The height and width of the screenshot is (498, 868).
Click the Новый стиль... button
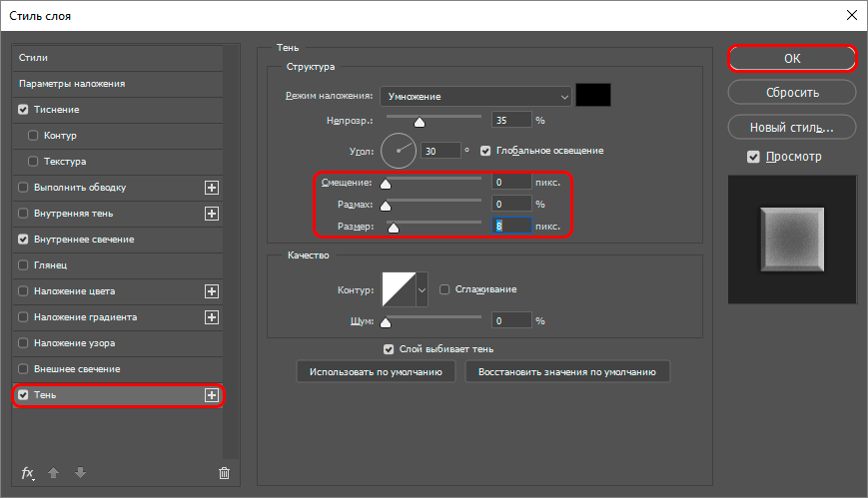792,128
